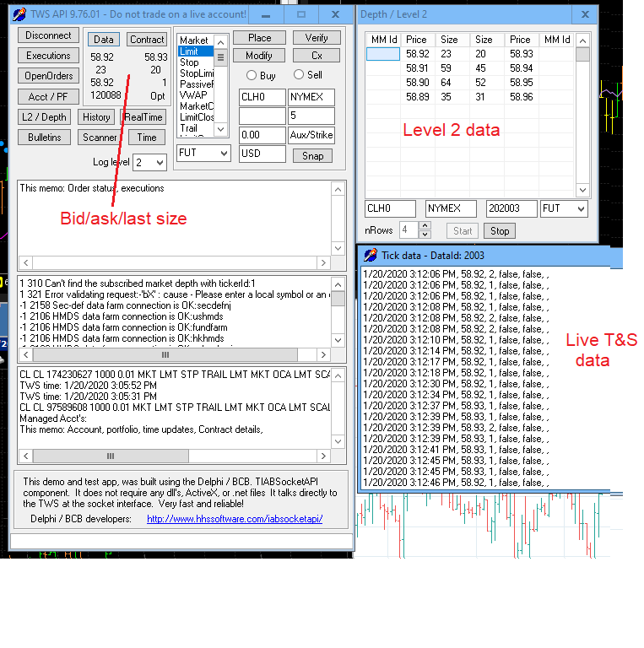Select the Sell radio button

point(298,75)
